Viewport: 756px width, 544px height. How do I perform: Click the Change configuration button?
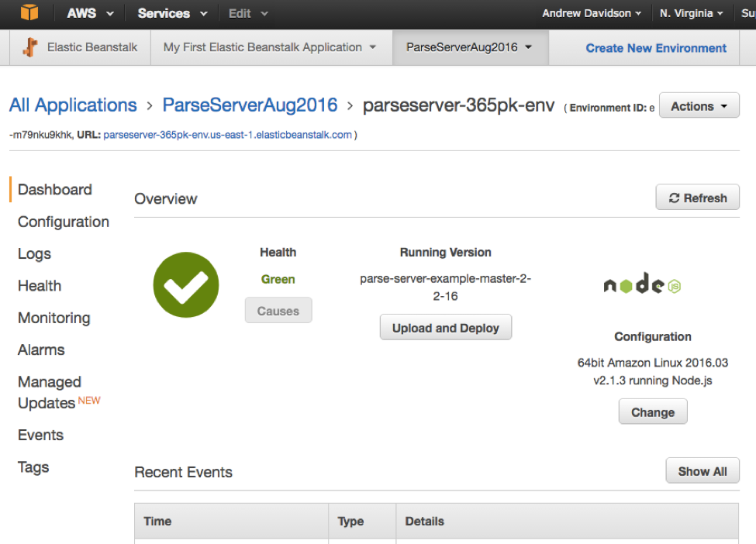pyautogui.click(x=653, y=412)
